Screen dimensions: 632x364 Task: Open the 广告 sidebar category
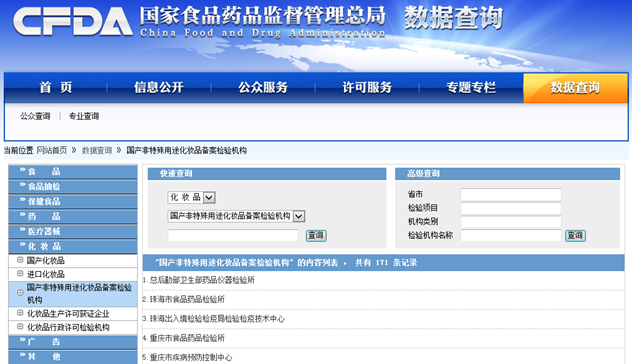pos(73,342)
